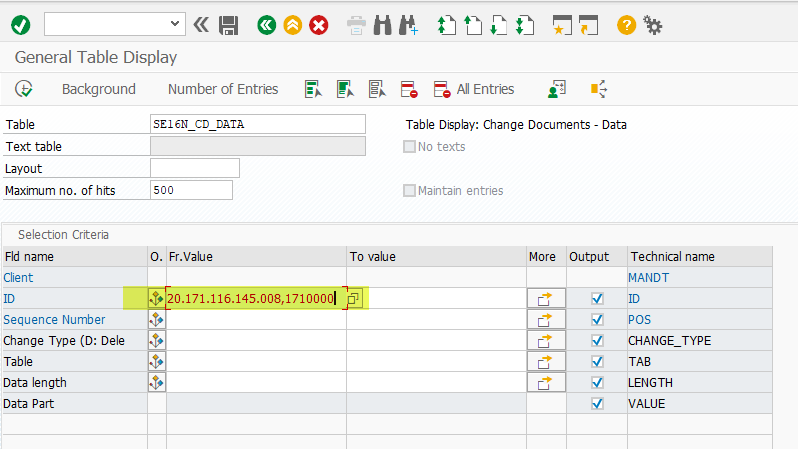Viewport: 798px width, 449px height.
Task: Toggle Output checkbox for POS row
Action: click(x=597, y=320)
